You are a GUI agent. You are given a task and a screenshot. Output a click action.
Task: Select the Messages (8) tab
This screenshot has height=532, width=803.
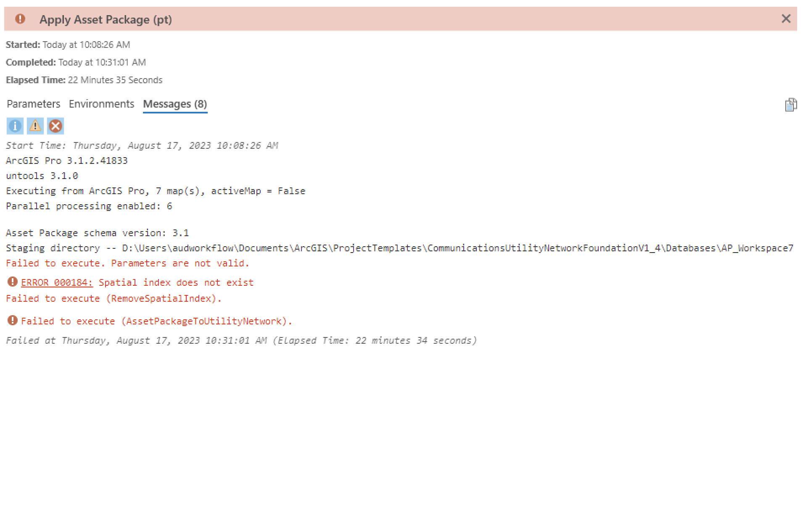pyautogui.click(x=175, y=104)
